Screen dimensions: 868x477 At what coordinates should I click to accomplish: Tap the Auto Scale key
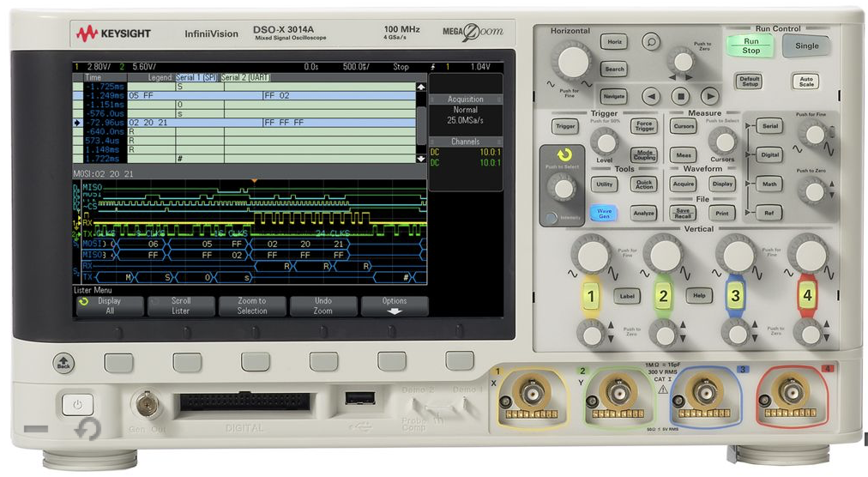pyautogui.click(x=806, y=82)
